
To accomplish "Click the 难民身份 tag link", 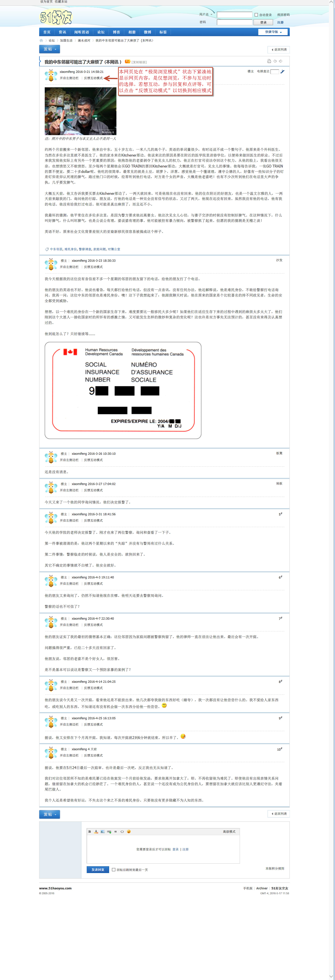I will click(x=70, y=249).
